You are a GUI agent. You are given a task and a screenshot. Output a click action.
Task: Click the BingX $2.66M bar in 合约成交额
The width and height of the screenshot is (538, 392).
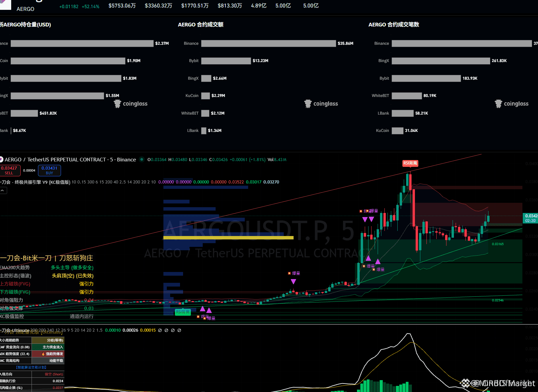[x=206, y=78]
